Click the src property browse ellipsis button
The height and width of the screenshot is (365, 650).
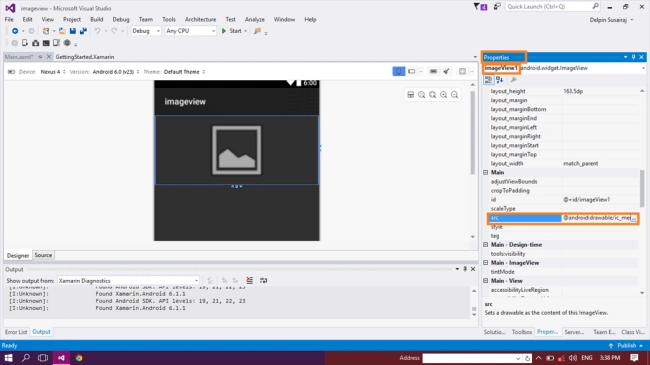click(x=633, y=218)
